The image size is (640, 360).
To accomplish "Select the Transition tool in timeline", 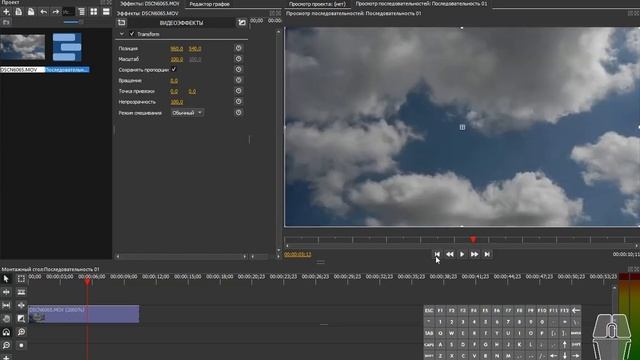I will pyautogui.click(x=21, y=318).
